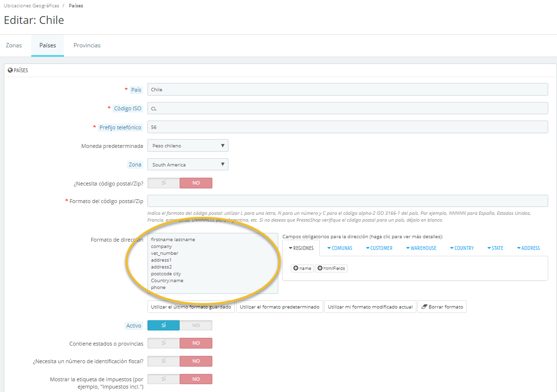Click the Países breadcrumb link
Image resolution: width=557 pixels, height=392 pixels.
pos(76,6)
